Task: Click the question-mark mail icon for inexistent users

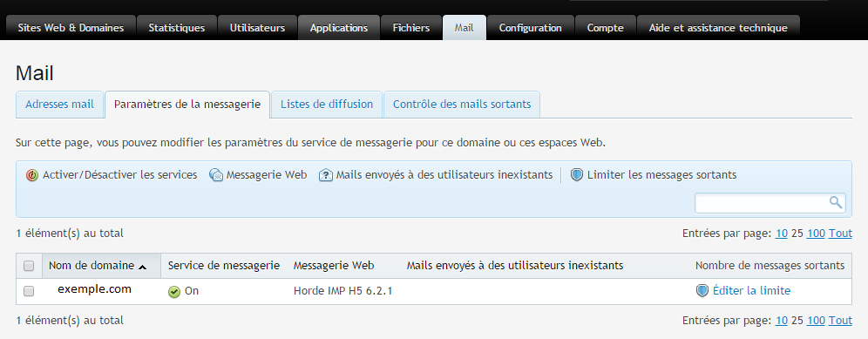Action: 326,175
